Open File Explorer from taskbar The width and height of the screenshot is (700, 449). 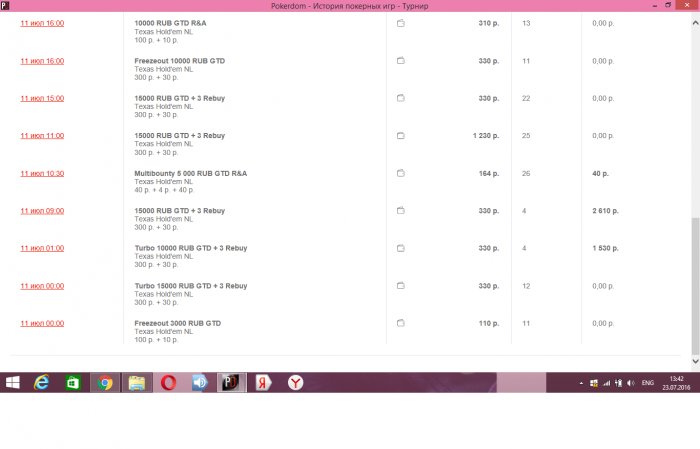(137, 382)
